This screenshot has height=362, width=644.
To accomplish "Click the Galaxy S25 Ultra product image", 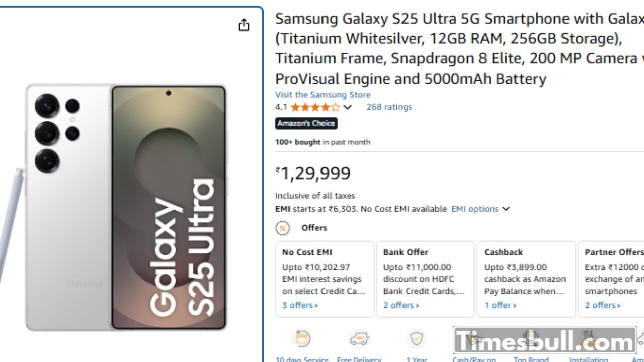I will (x=127, y=207).
